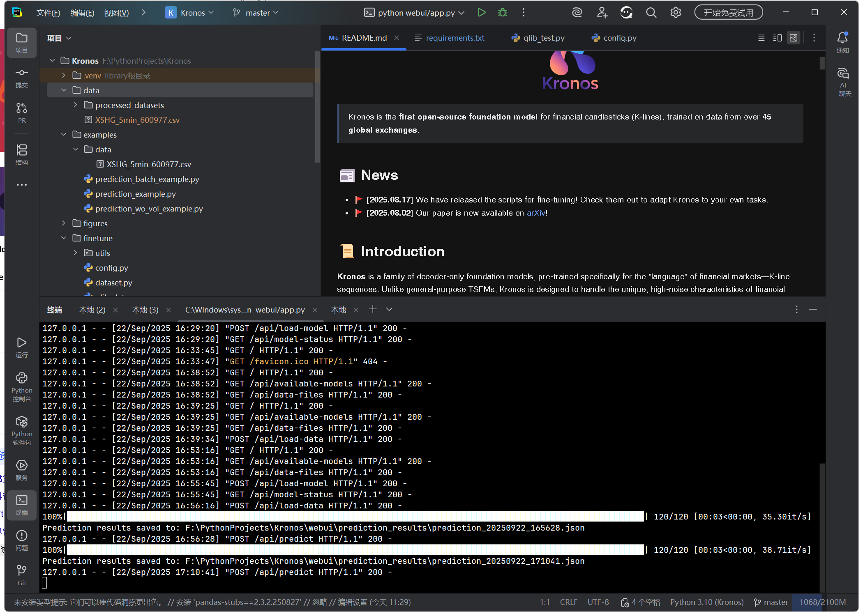Show more tool windows via ellipsis

point(22,185)
